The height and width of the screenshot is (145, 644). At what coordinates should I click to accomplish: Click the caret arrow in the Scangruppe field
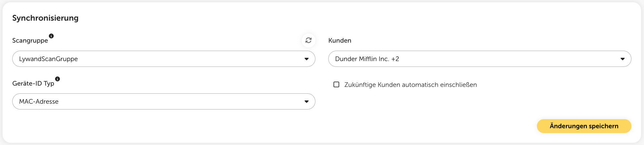point(306,59)
